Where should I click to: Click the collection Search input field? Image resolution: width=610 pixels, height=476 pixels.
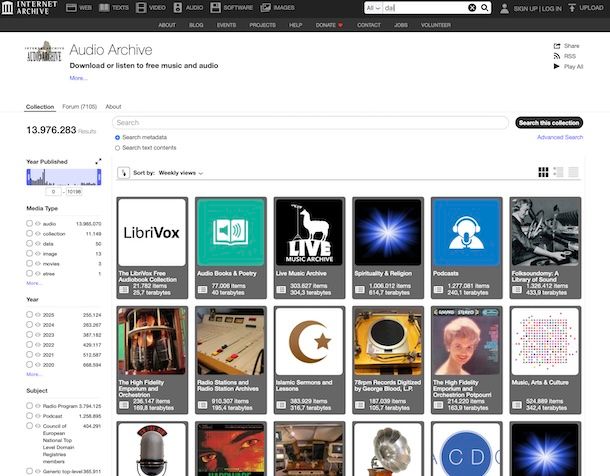[x=310, y=122]
